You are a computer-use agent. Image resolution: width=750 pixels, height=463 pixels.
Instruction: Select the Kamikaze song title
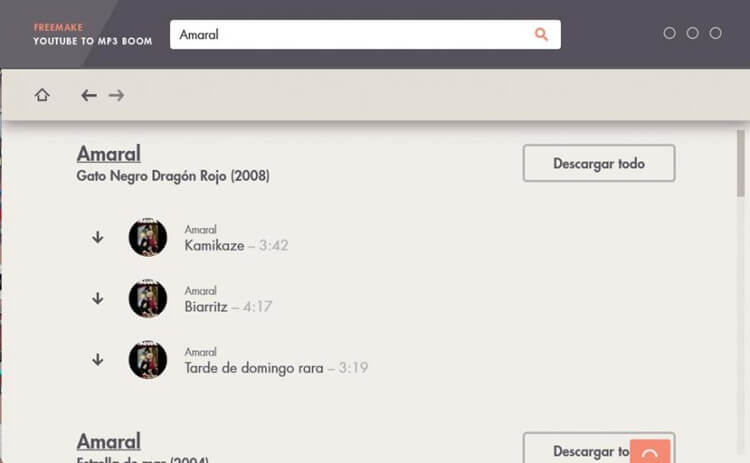[214, 245]
